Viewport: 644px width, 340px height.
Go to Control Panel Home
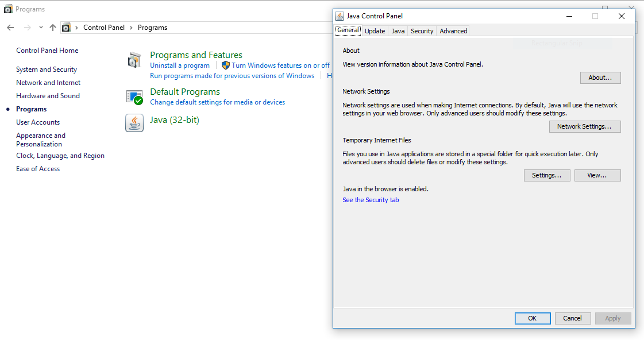(x=47, y=51)
